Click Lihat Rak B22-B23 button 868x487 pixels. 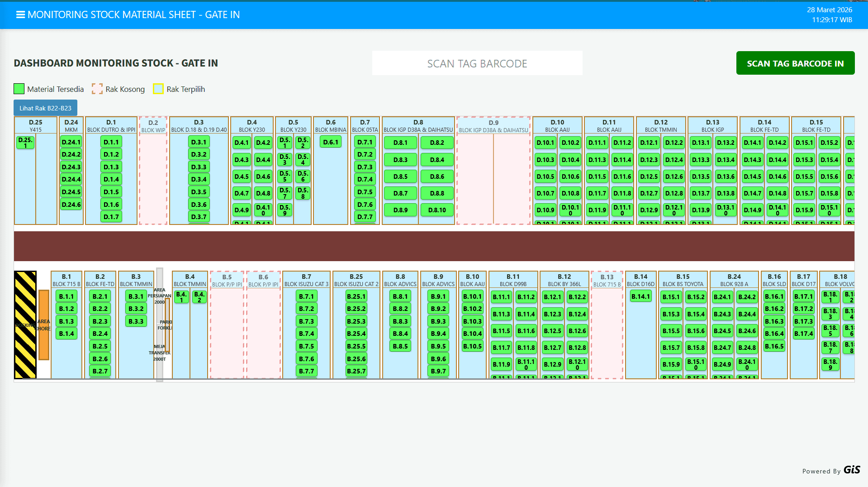(x=45, y=108)
